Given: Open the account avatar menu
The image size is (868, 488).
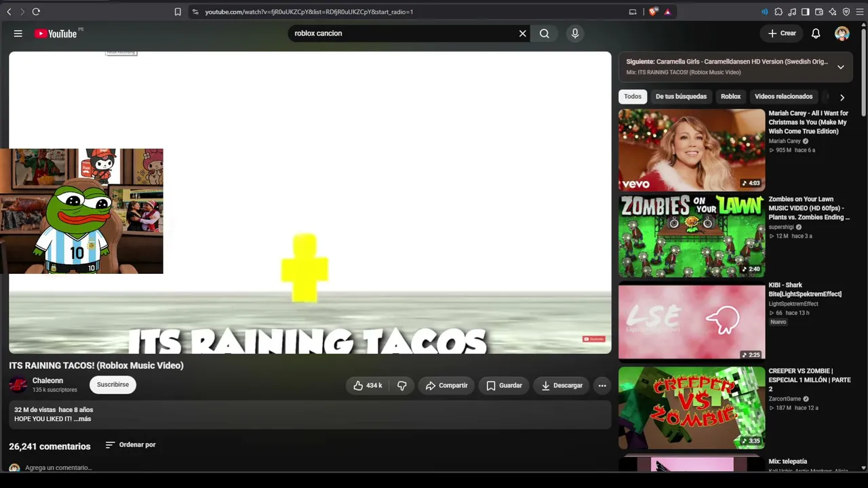Looking at the screenshot, I should (842, 33).
